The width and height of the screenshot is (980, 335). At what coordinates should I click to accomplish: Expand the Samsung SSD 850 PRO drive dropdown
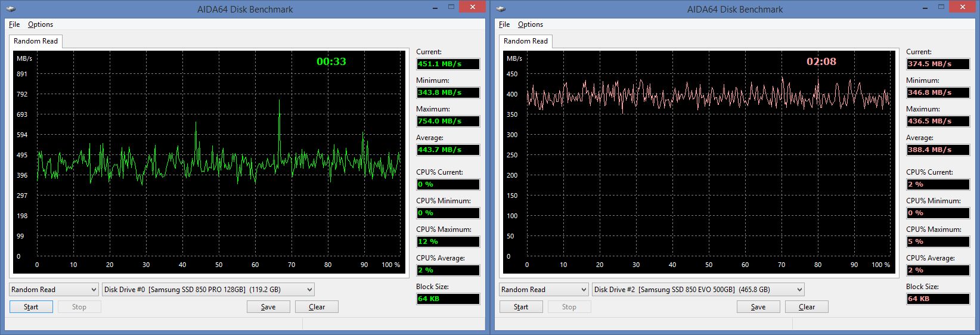[208, 290]
